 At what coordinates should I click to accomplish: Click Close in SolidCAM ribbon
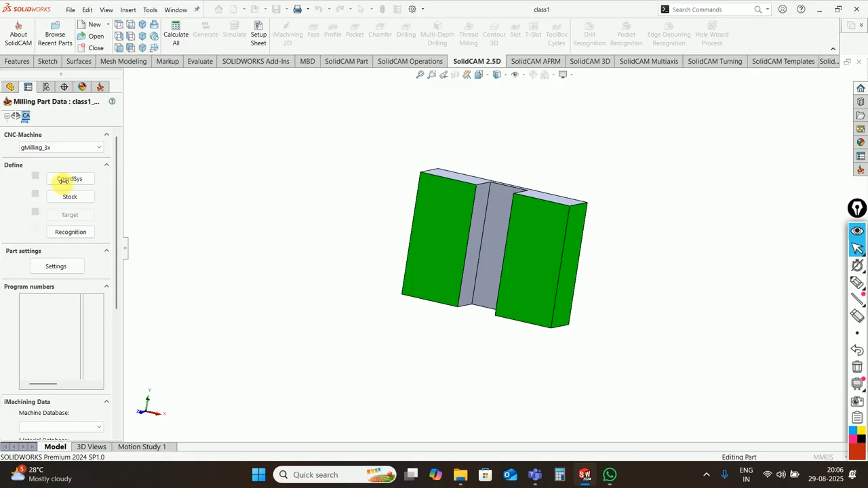point(91,48)
